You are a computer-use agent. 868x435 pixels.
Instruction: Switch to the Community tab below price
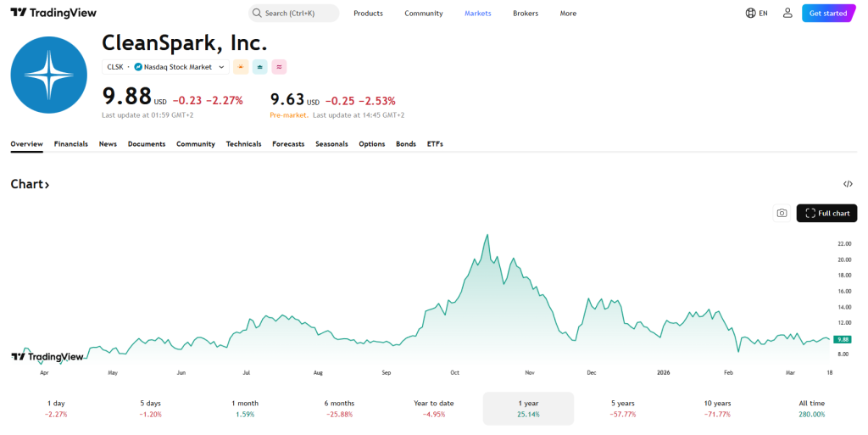coord(196,144)
